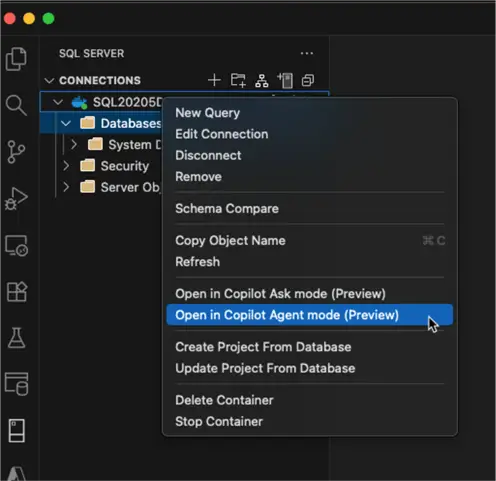The height and width of the screenshot is (481, 496).
Task: Open Schema Compare
Action: tap(310, 209)
